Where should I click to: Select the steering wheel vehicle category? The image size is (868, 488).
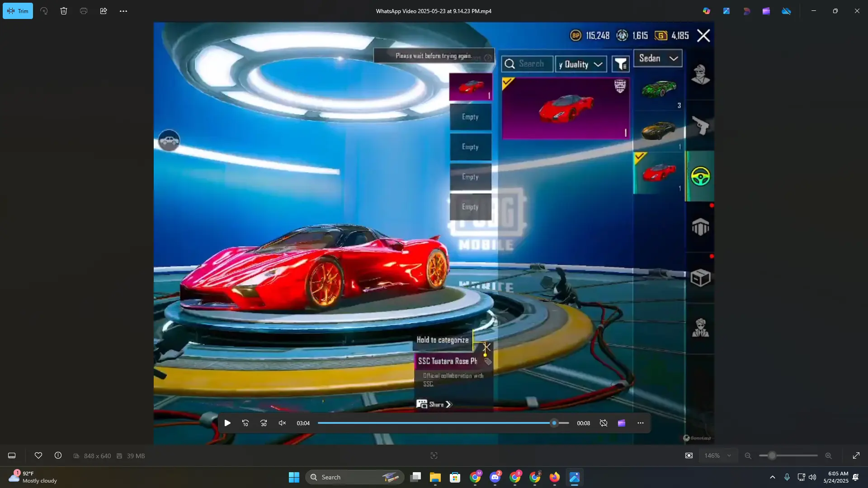pos(700,176)
